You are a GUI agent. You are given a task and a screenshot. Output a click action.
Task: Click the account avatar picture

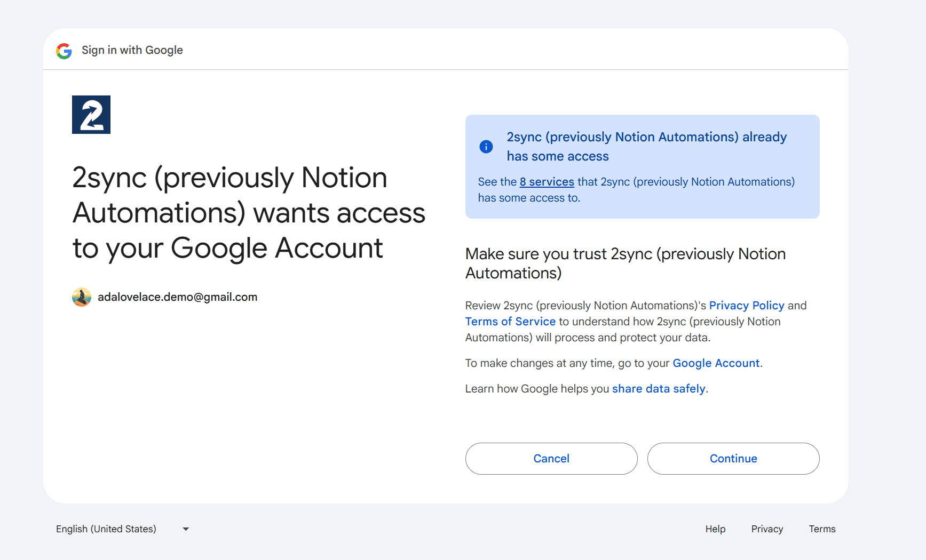(x=82, y=297)
